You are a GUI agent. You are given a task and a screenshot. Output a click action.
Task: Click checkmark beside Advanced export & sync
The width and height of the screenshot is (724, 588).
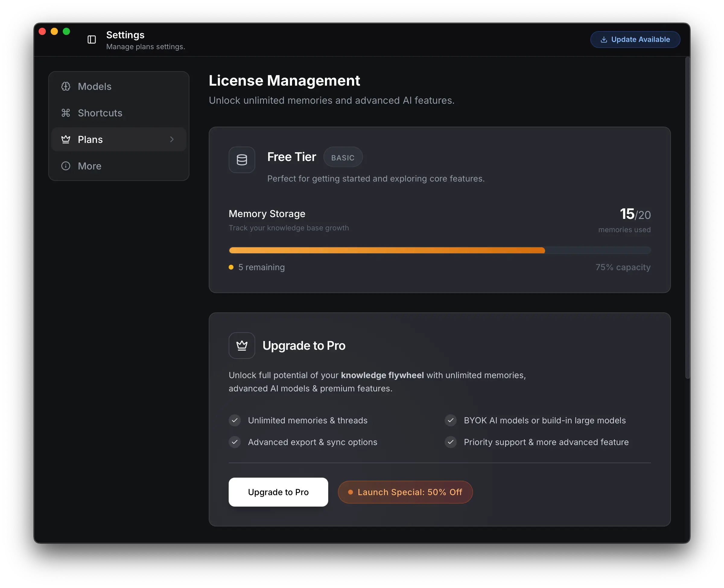234,442
